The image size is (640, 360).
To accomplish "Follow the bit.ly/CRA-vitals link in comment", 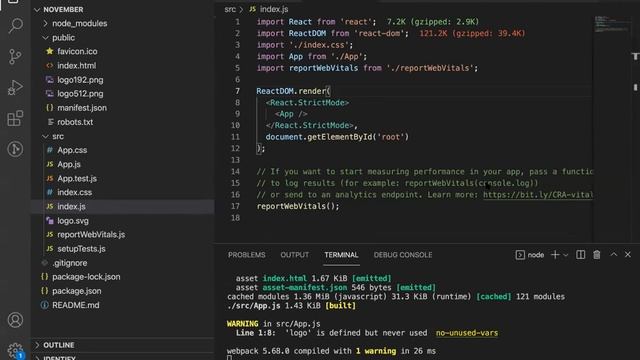I will 538,195.
